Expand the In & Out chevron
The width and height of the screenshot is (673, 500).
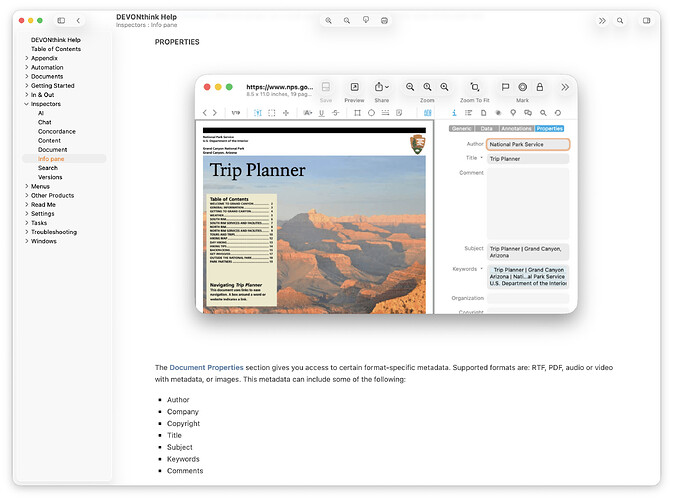point(27,94)
